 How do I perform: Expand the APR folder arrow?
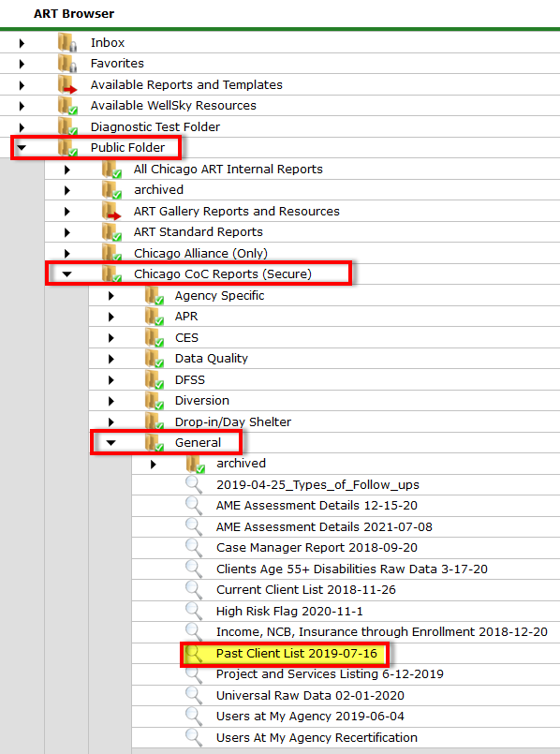point(111,317)
